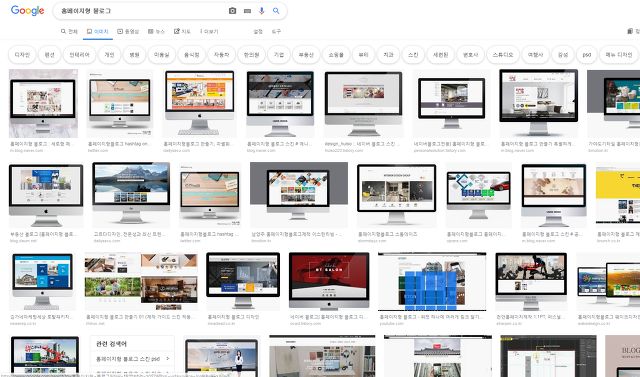Screen dimensions: 640x377
Task: Open the sharpen.co.kr source link
Action: (509, 324)
